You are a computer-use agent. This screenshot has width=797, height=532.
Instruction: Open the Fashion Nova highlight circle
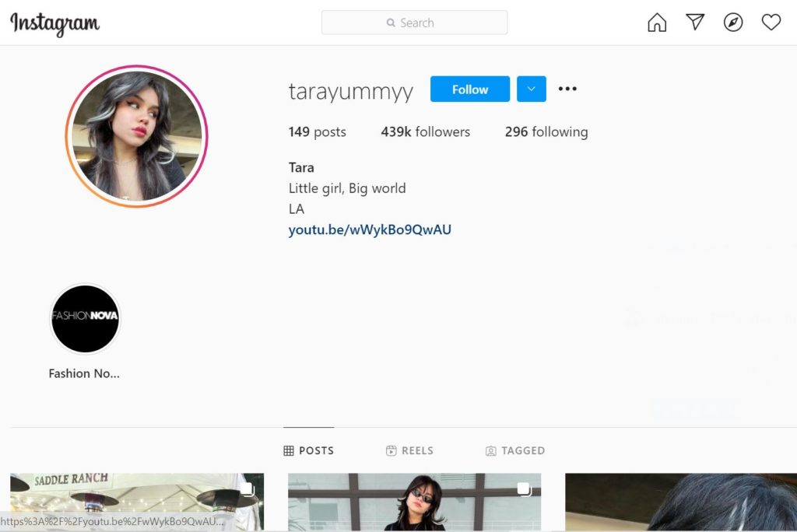click(x=85, y=319)
